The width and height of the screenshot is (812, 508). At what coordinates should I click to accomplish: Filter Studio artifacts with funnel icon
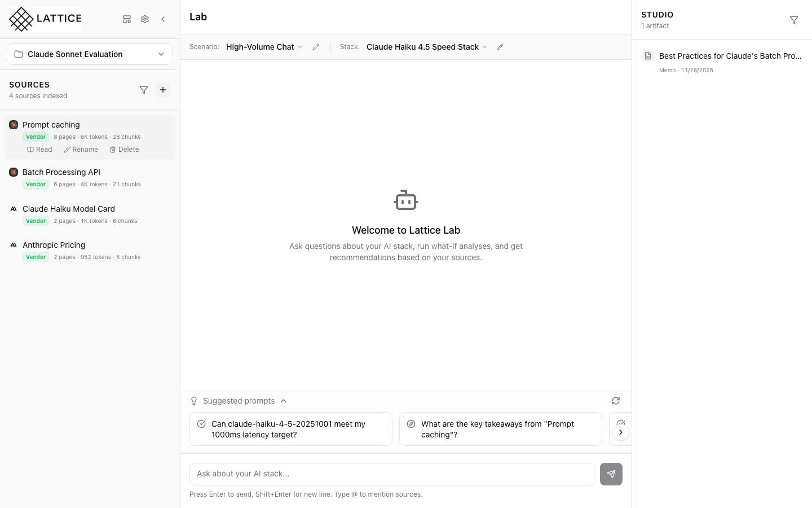click(x=794, y=20)
